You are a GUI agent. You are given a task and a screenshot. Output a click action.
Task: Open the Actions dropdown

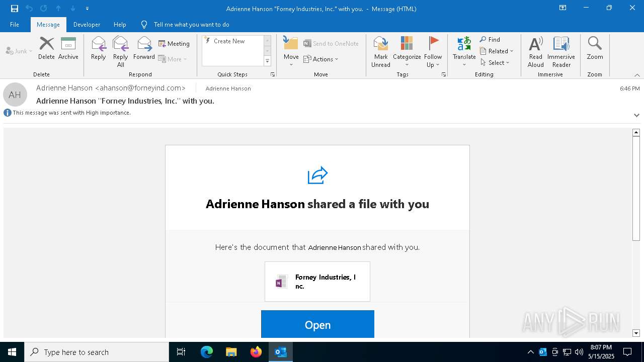click(x=321, y=59)
